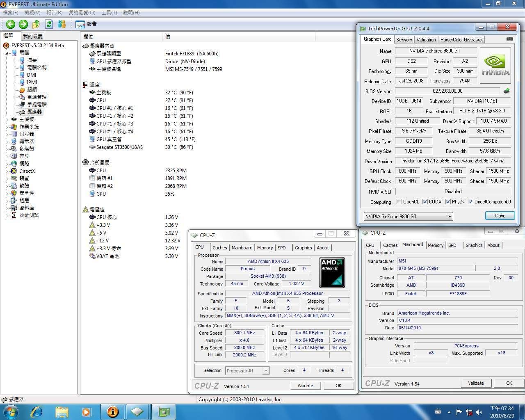Click the GPU-Z camera screenshot icon
525x420 pixels.
tap(509, 39)
